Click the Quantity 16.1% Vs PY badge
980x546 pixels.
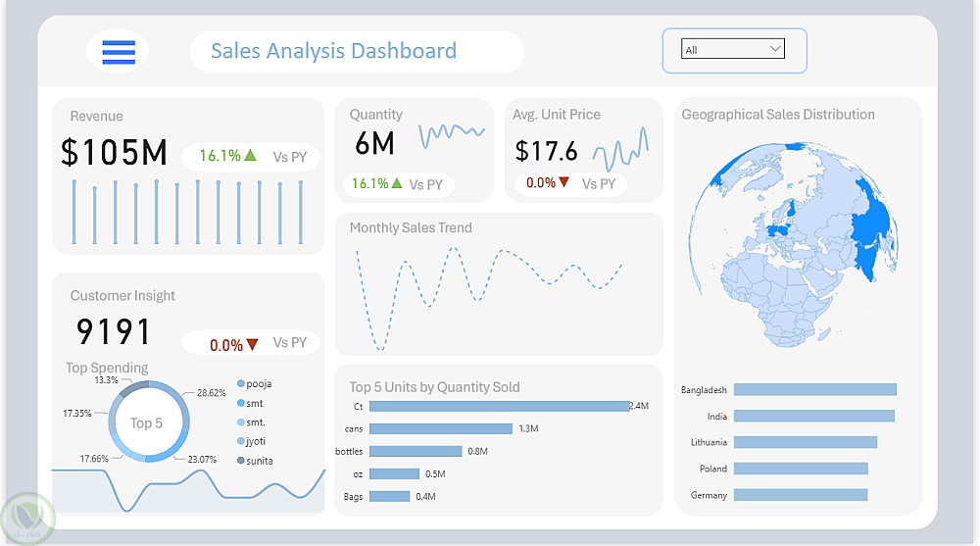pos(398,184)
